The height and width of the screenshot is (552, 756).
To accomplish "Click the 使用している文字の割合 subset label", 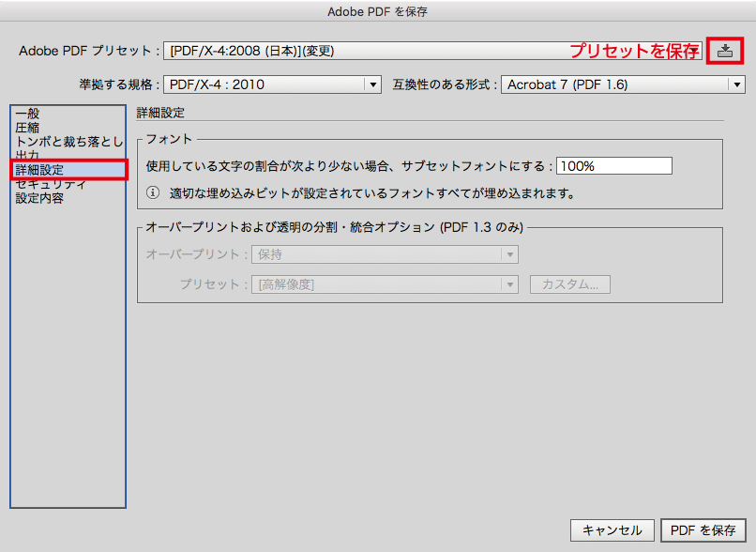I will (349, 166).
